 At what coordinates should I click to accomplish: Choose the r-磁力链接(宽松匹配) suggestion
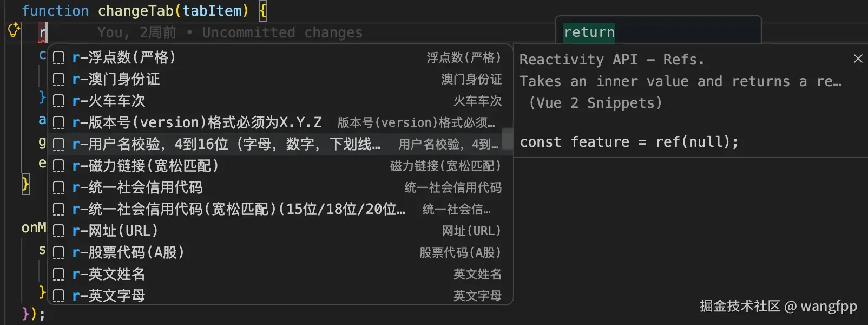(280, 166)
